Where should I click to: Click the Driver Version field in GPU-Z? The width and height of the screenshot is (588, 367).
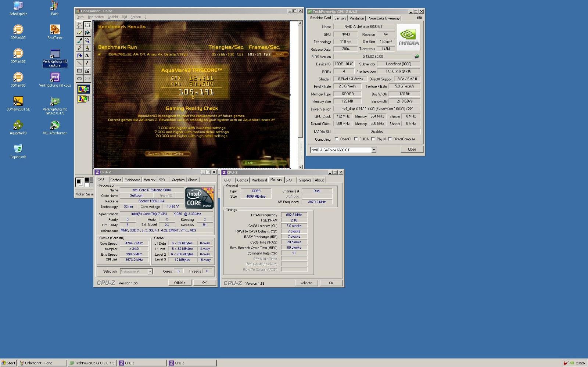(x=377, y=109)
